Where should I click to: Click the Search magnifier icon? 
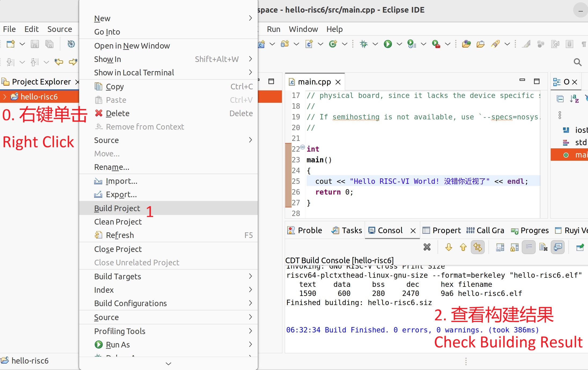pos(577,62)
